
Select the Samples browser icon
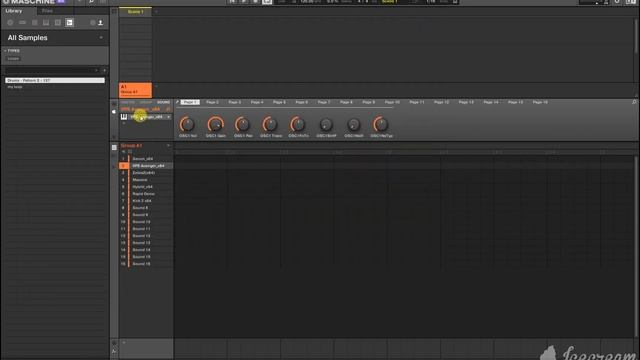tap(69, 22)
